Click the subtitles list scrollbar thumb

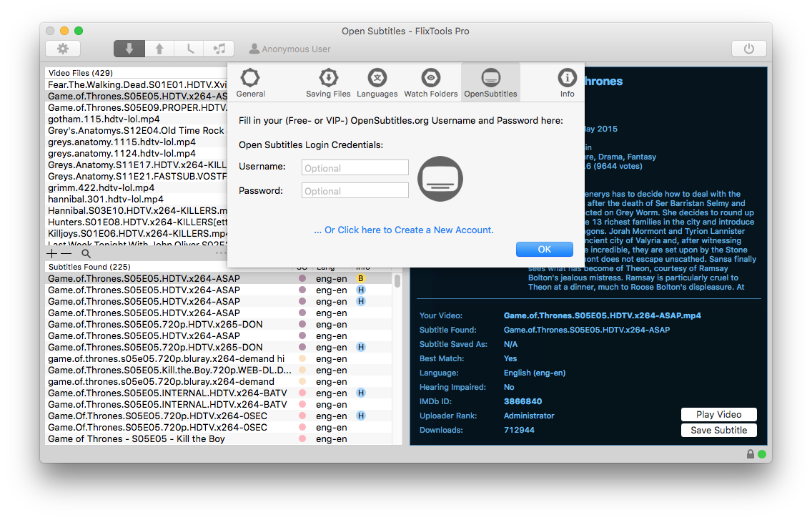(397, 281)
